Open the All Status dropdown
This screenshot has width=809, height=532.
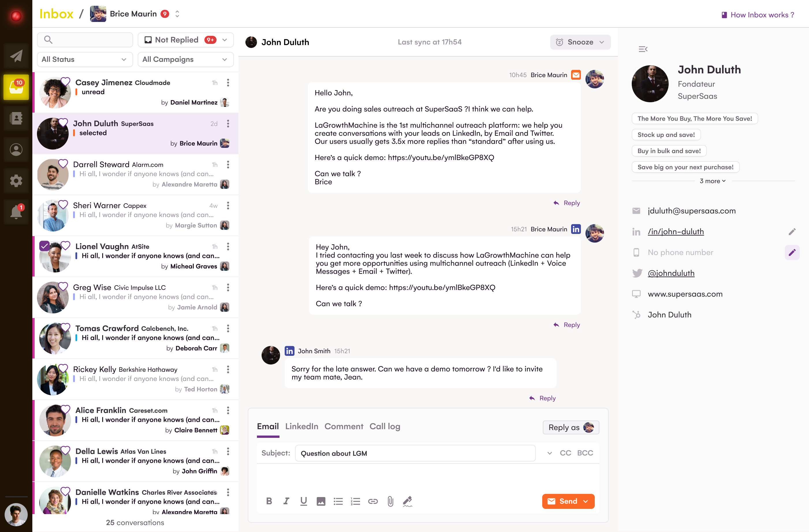pos(85,59)
